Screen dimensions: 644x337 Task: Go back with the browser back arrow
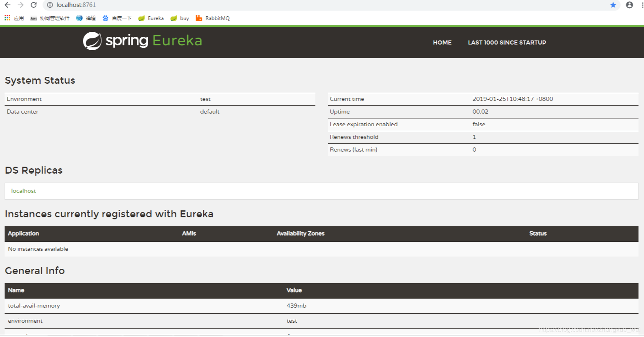tap(7, 5)
